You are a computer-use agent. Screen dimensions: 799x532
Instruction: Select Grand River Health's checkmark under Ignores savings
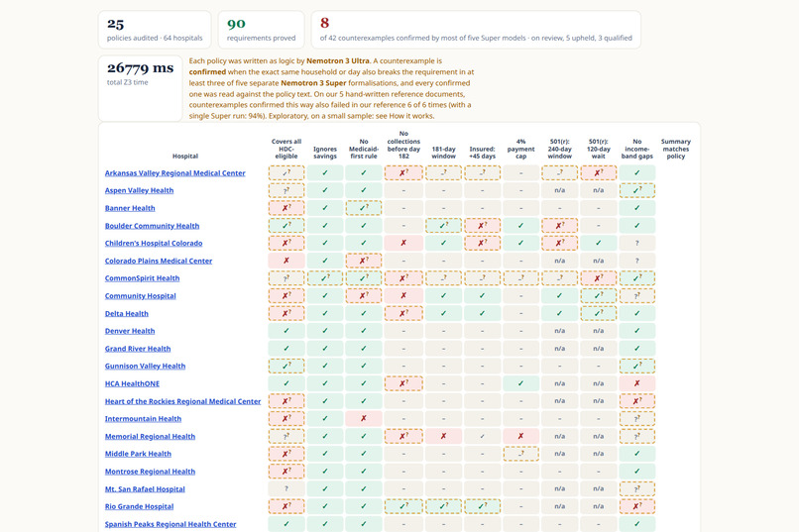point(325,349)
